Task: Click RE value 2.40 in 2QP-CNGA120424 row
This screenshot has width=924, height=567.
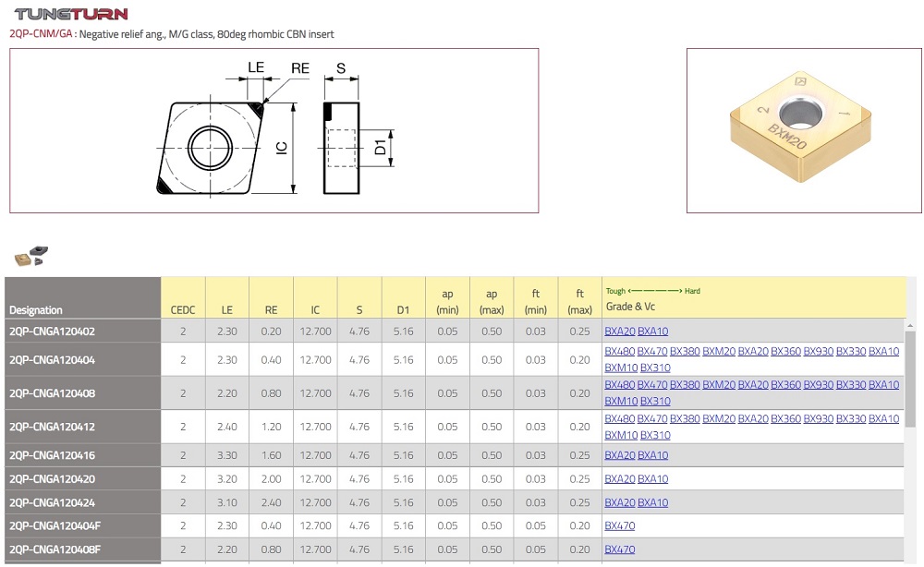Action: tap(271, 503)
